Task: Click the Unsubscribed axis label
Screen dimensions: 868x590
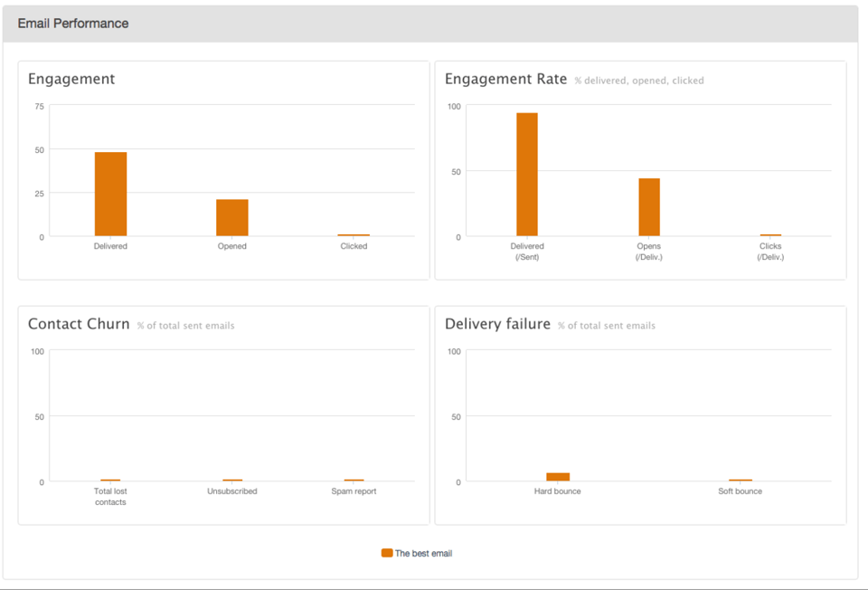Action: pyautogui.click(x=232, y=491)
